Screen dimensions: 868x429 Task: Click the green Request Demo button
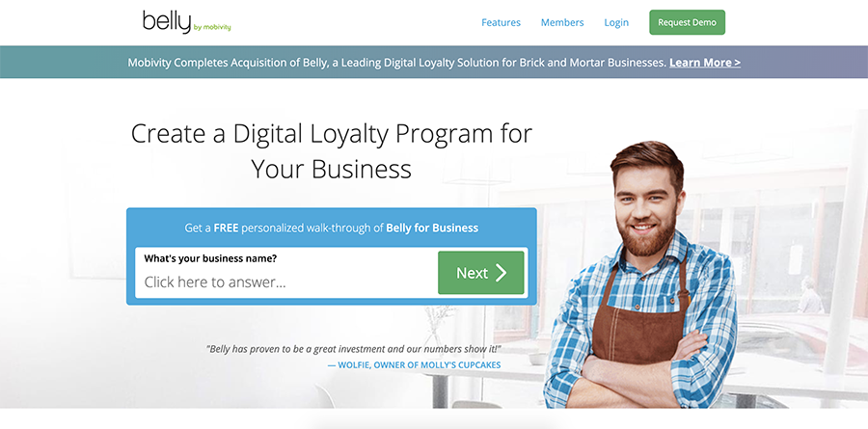(x=687, y=22)
